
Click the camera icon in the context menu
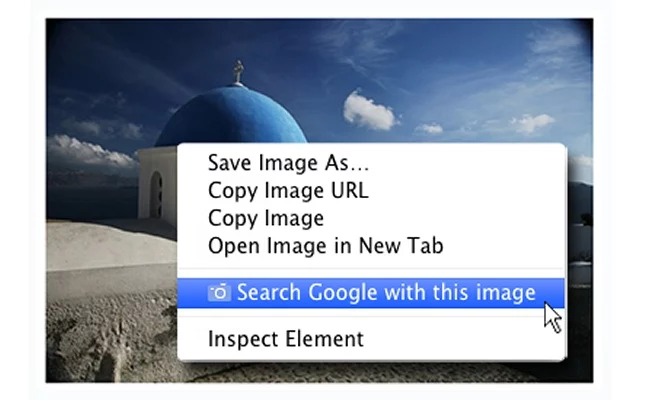click(x=219, y=292)
